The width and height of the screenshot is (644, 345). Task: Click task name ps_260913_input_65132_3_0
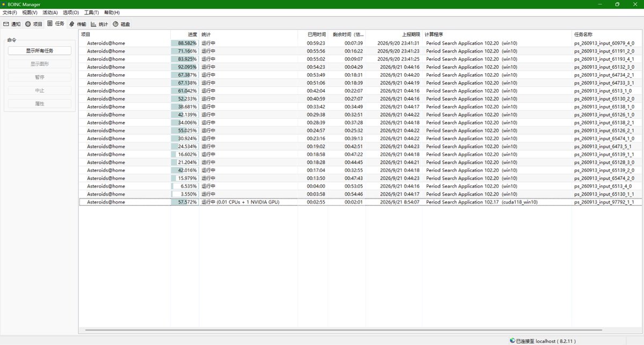604,67
